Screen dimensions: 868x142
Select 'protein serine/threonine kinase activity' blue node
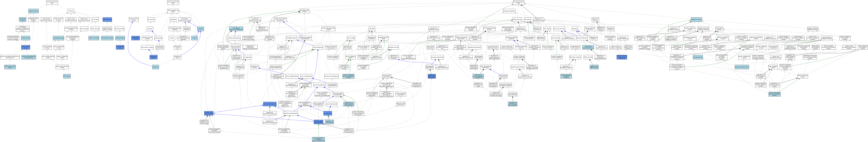(29, 57)
